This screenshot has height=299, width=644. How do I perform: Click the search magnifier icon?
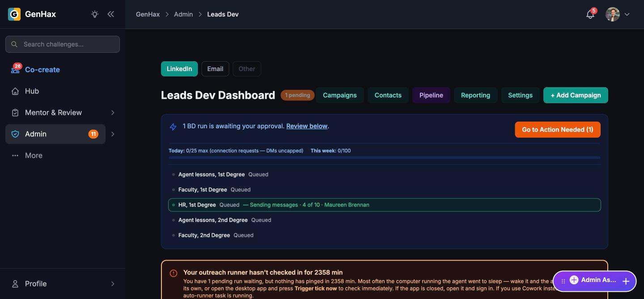[x=14, y=44]
